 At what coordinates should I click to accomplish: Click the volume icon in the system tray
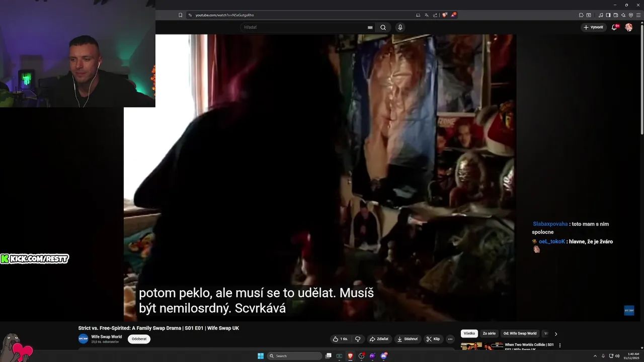617,356
